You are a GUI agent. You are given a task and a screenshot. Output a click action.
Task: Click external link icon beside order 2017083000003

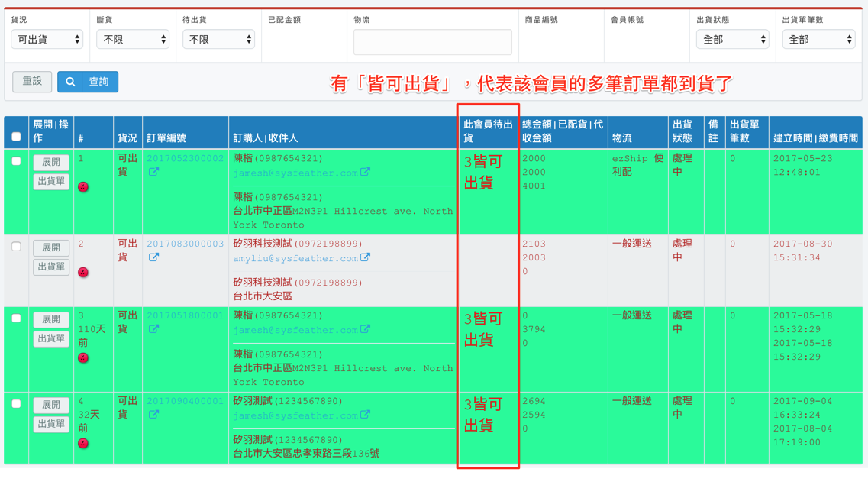pyautogui.click(x=153, y=258)
